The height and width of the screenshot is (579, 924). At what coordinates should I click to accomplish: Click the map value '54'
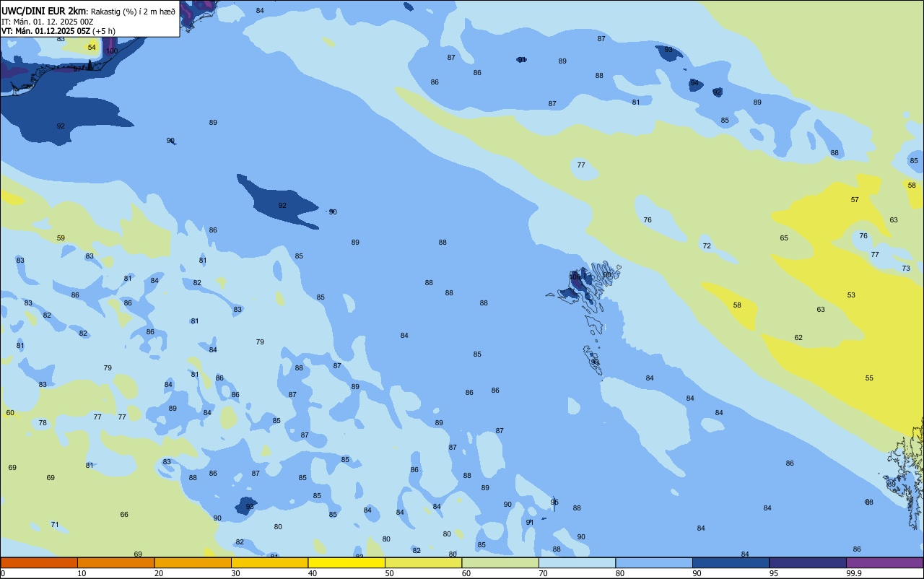pos(92,48)
